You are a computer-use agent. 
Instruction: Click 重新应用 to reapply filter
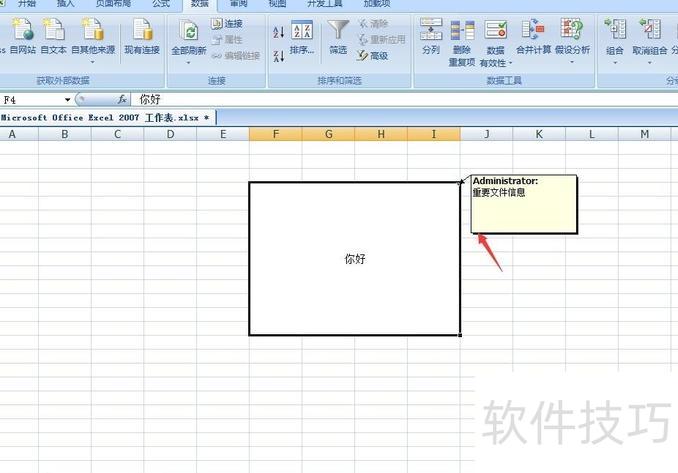[382, 39]
